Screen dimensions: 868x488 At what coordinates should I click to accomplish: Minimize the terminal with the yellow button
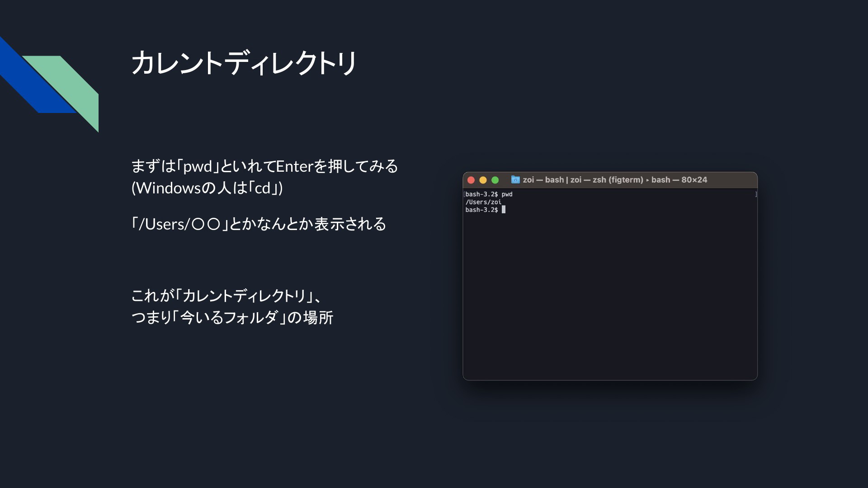point(483,180)
